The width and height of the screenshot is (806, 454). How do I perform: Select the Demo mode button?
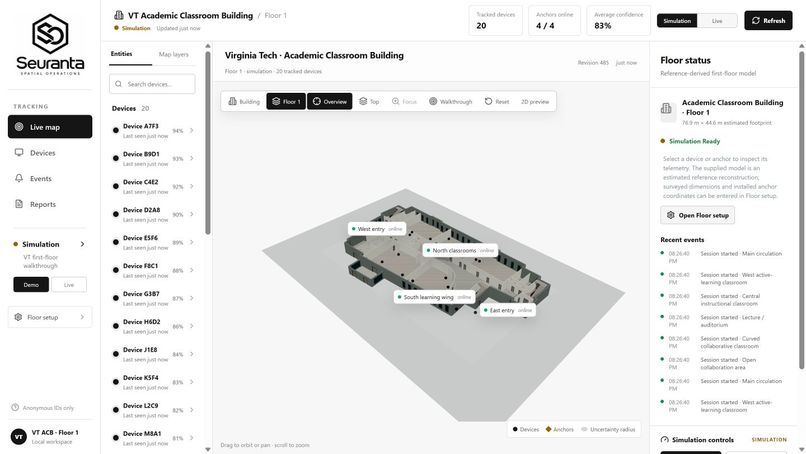pyautogui.click(x=31, y=285)
